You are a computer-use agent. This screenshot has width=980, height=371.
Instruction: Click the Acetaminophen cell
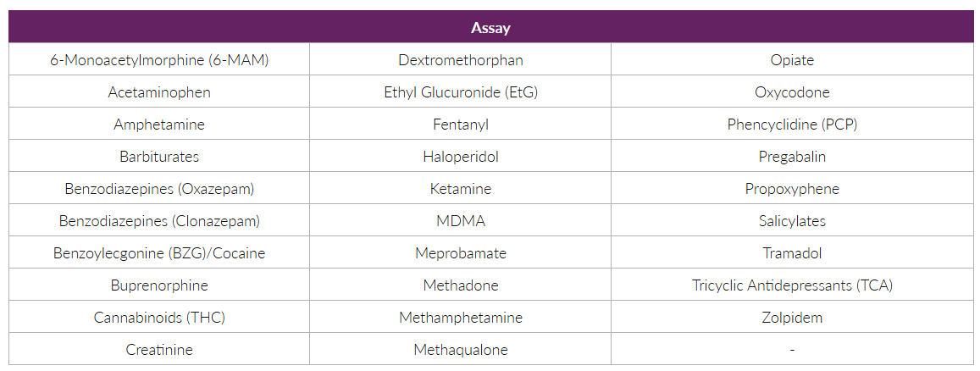click(159, 92)
